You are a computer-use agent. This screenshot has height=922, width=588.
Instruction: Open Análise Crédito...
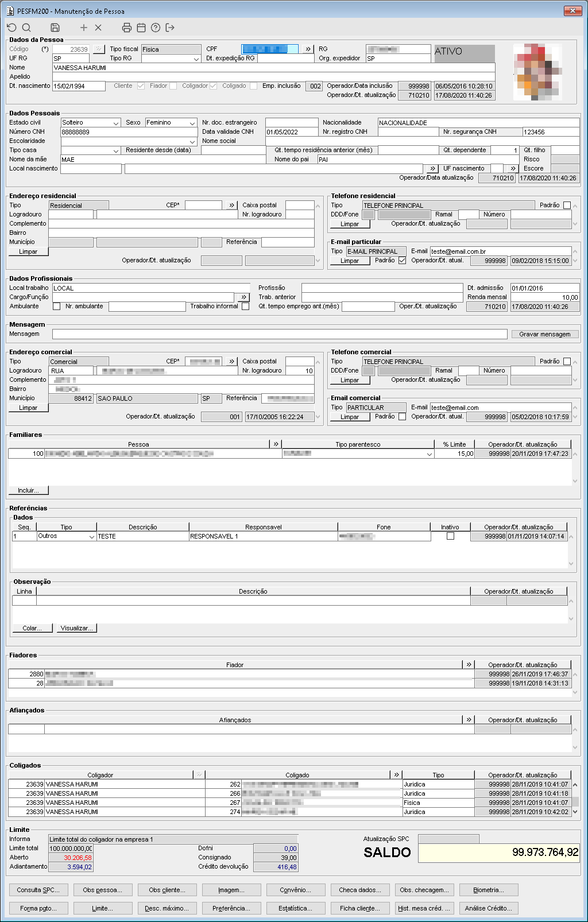point(489,908)
